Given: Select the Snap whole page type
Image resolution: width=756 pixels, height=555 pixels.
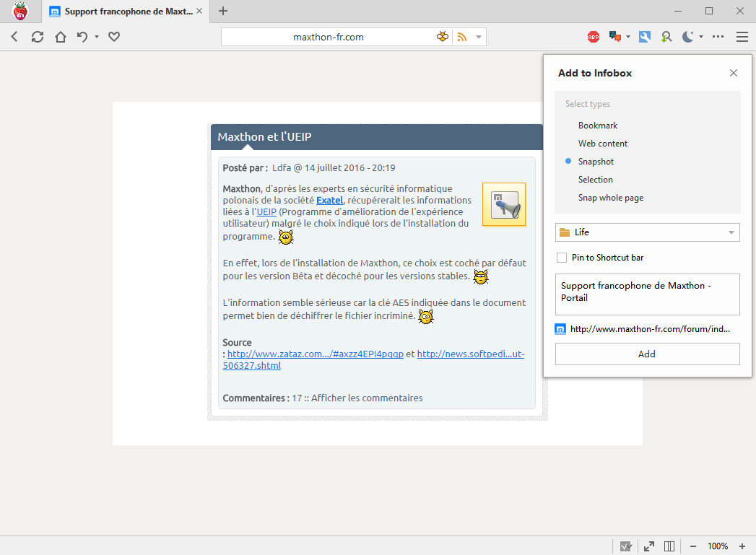Looking at the screenshot, I should coord(611,198).
